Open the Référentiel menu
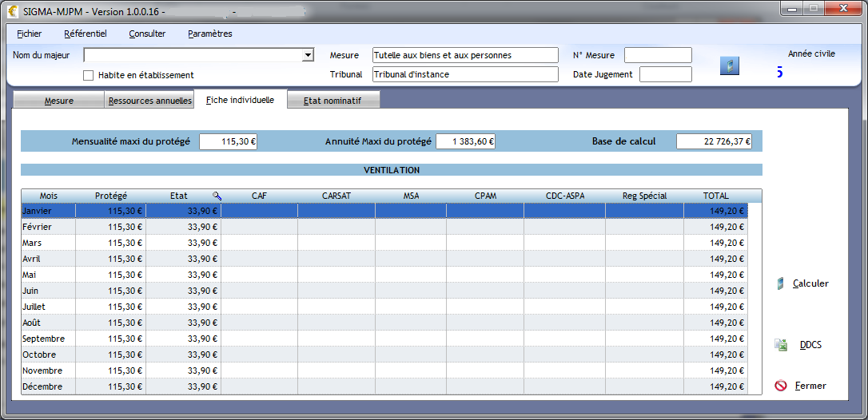This screenshot has width=868, height=420. pos(85,34)
